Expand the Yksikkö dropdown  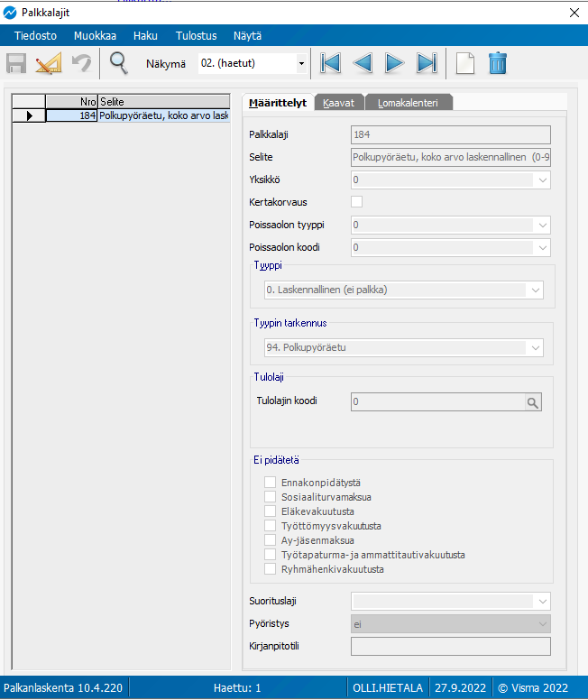pyautogui.click(x=543, y=180)
